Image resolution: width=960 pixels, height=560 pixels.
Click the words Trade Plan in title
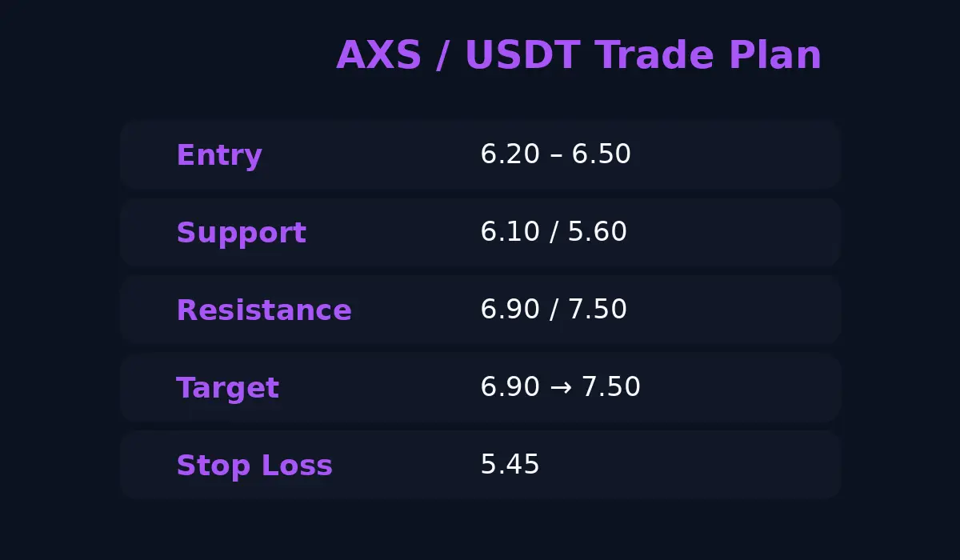pyautogui.click(x=708, y=56)
